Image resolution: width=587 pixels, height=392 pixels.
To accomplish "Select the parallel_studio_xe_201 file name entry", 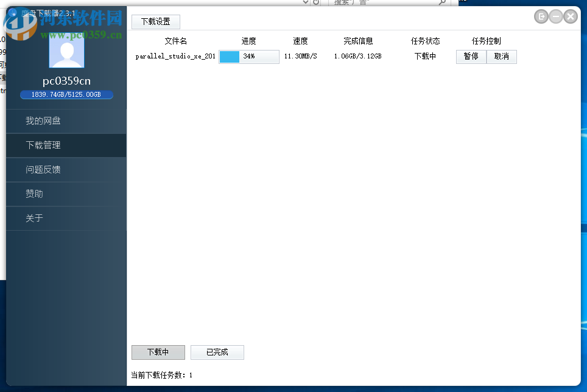I will [175, 57].
